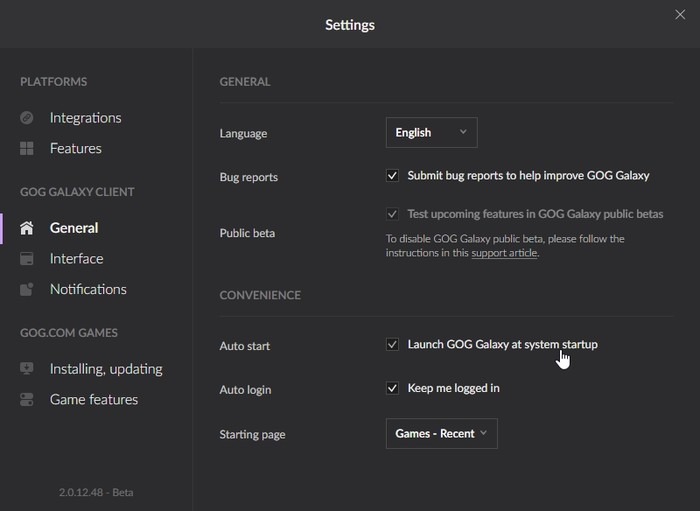
Task: Click the Auto login setting label
Action: tap(245, 390)
